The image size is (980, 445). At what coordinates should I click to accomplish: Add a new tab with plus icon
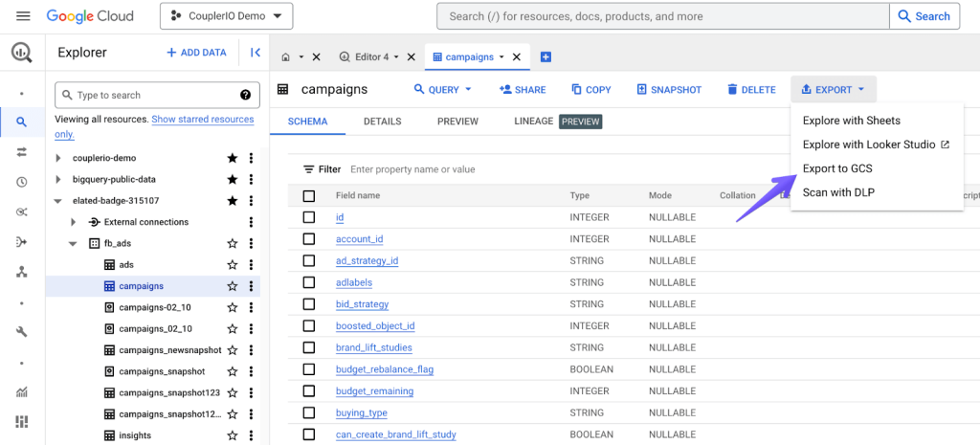tap(546, 56)
